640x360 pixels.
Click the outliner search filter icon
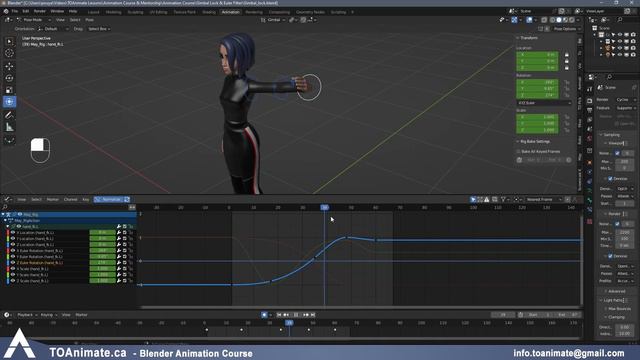(x=620, y=20)
